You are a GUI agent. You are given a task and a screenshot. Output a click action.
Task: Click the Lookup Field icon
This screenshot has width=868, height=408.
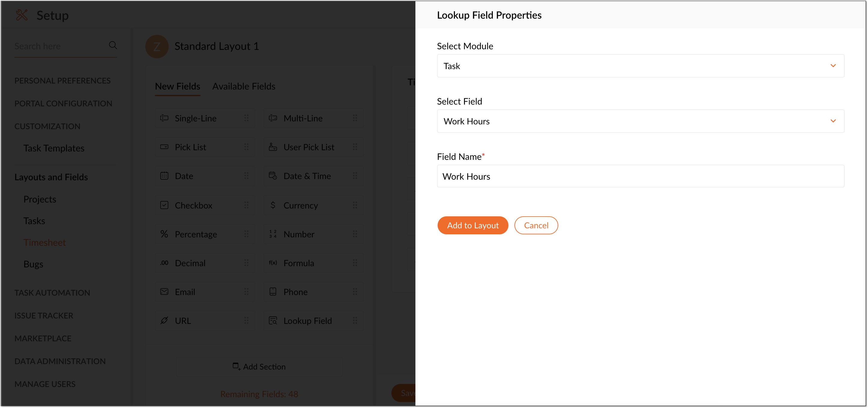point(273,320)
